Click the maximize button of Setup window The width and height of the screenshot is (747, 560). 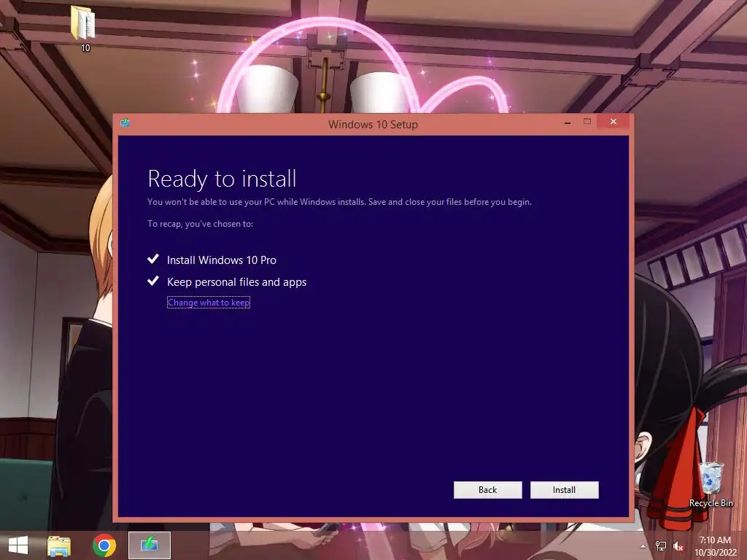coord(587,122)
